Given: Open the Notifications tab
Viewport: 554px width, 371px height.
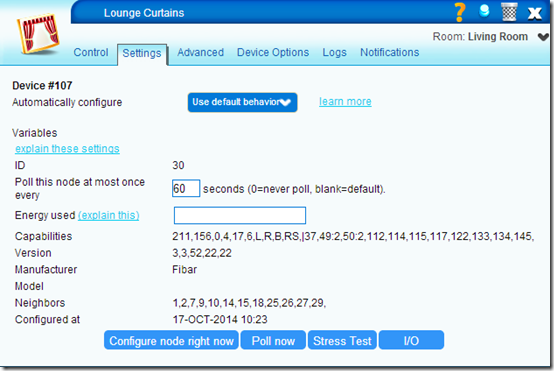Looking at the screenshot, I should coord(389,52).
